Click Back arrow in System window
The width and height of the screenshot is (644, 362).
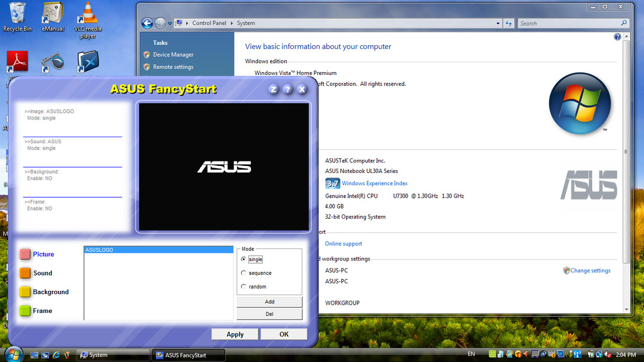(x=147, y=24)
